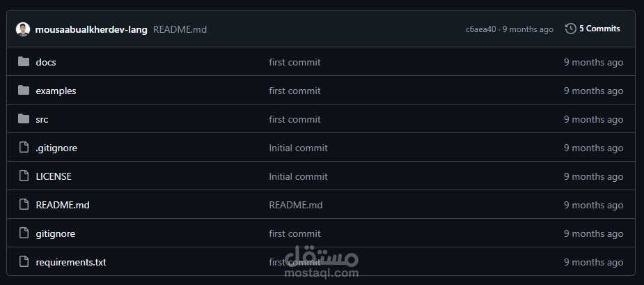Image resolution: width=644 pixels, height=285 pixels.
Task: View the 5 Commits history
Action: [x=599, y=29]
